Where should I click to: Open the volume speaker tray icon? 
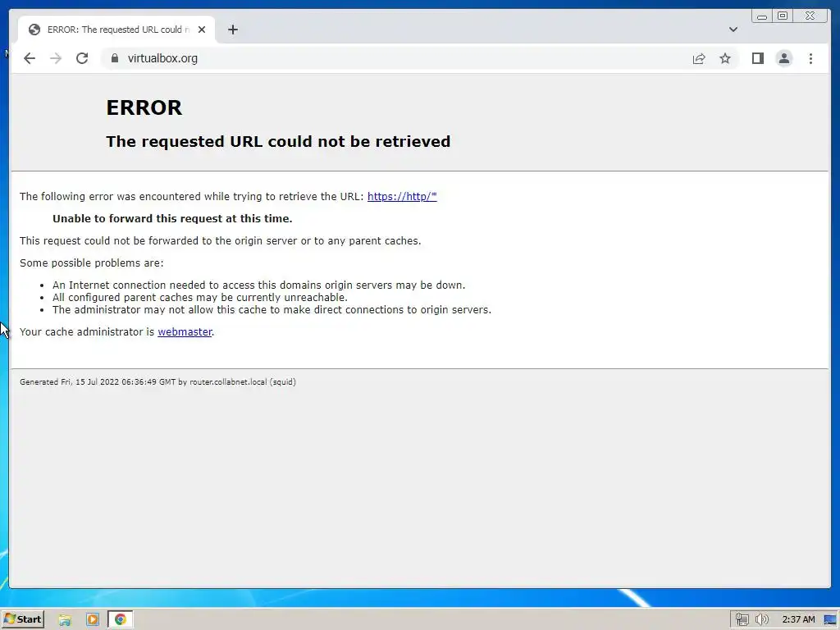point(761,620)
